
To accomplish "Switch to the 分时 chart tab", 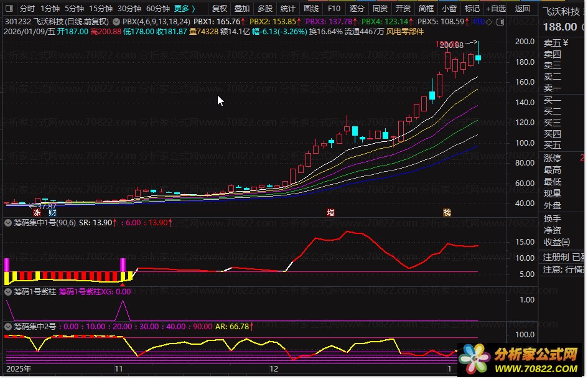I will pyautogui.click(x=27, y=9).
